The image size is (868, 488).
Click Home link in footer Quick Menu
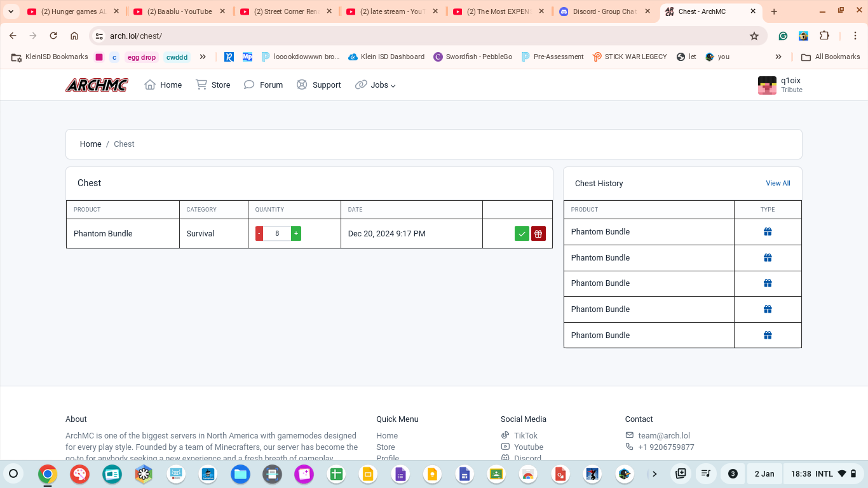tap(387, 436)
